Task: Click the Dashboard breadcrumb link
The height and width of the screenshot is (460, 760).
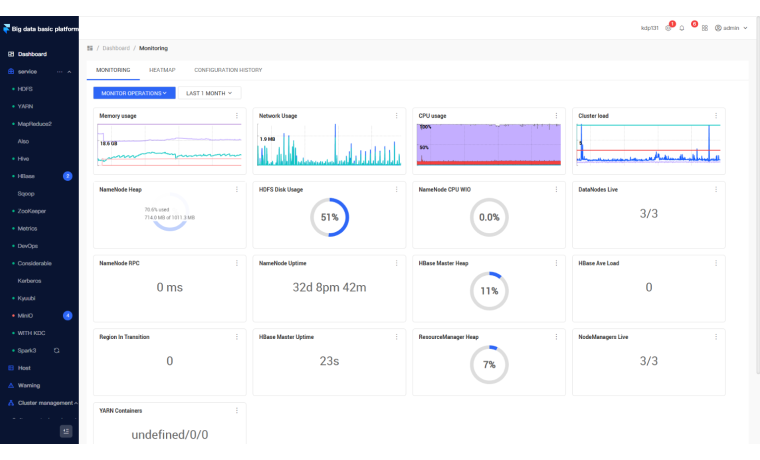Action: (x=115, y=48)
